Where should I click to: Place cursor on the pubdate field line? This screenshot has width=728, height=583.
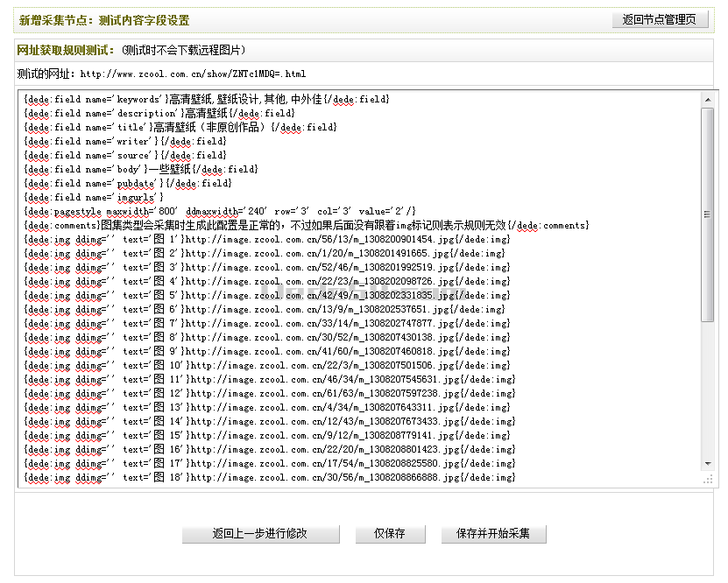coord(129,183)
